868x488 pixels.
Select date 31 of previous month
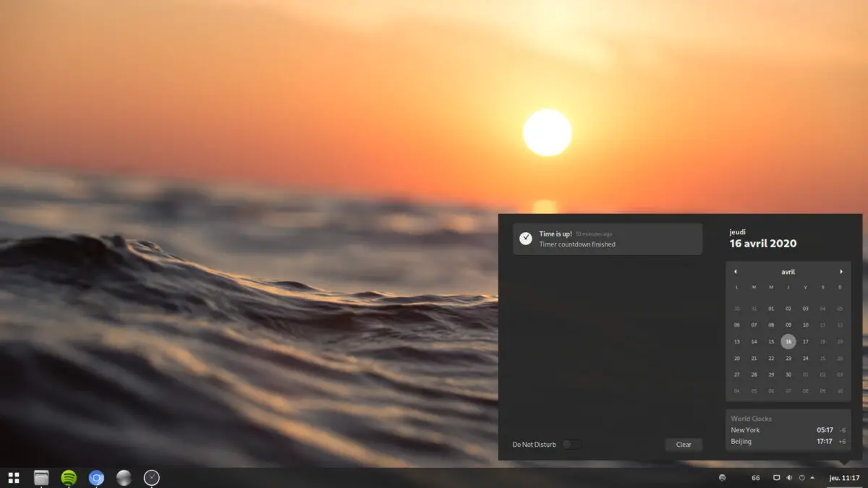[754, 308]
